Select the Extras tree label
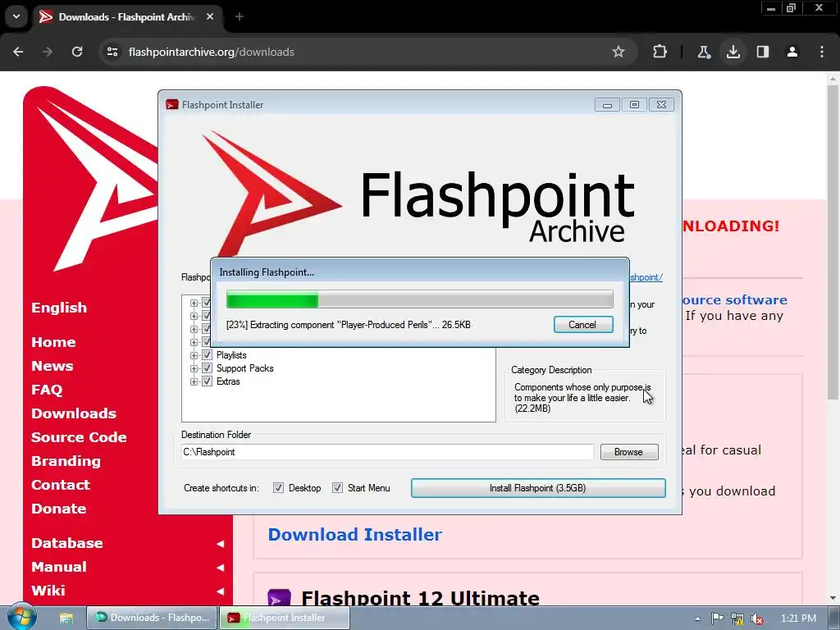The height and width of the screenshot is (630, 840). click(228, 381)
